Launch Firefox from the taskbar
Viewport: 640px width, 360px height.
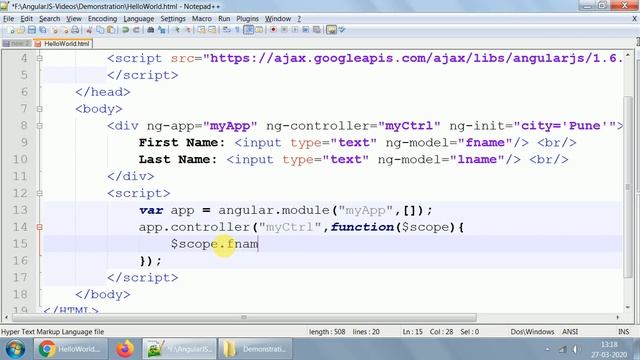[x=125, y=349]
